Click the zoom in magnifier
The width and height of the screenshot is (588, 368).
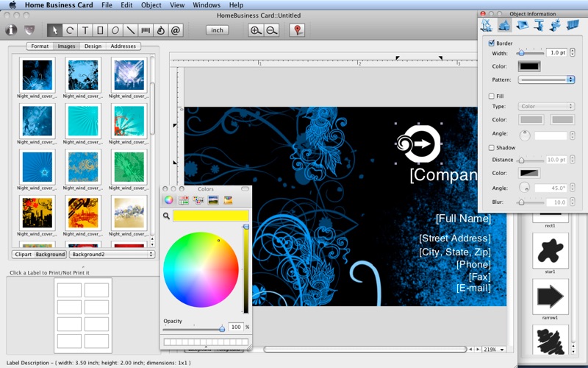coord(256,30)
